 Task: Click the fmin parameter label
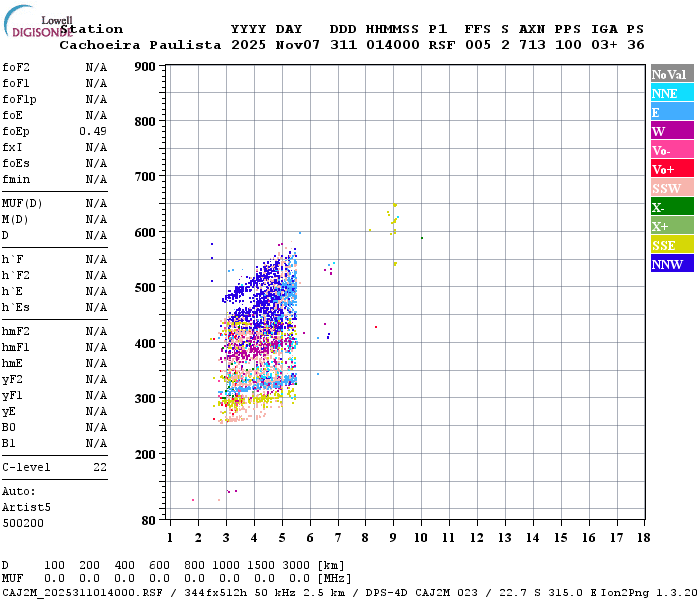point(16,179)
